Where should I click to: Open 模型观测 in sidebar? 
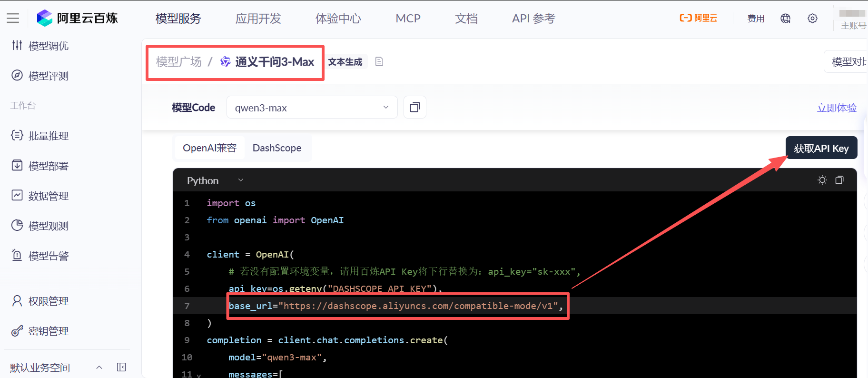(x=49, y=226)
